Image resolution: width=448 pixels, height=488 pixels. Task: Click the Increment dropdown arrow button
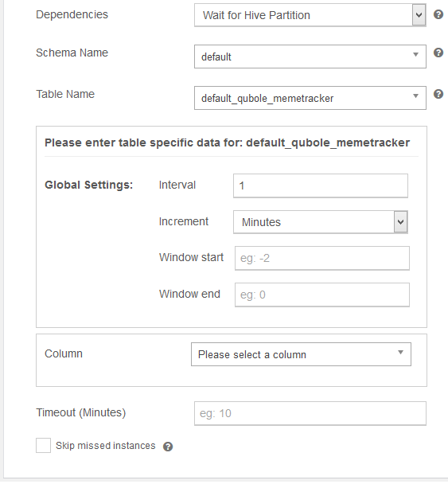point(401,222)
